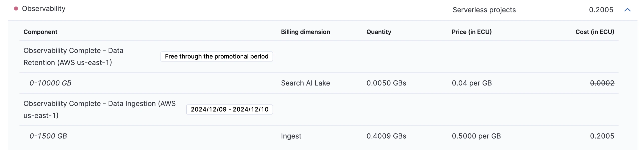Click the Free through the promotional period badge

(217, 56)
